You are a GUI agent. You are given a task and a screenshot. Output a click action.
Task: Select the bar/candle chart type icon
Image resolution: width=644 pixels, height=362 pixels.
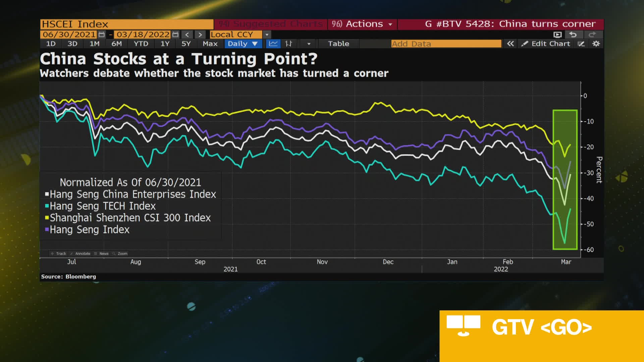point(288,44)
